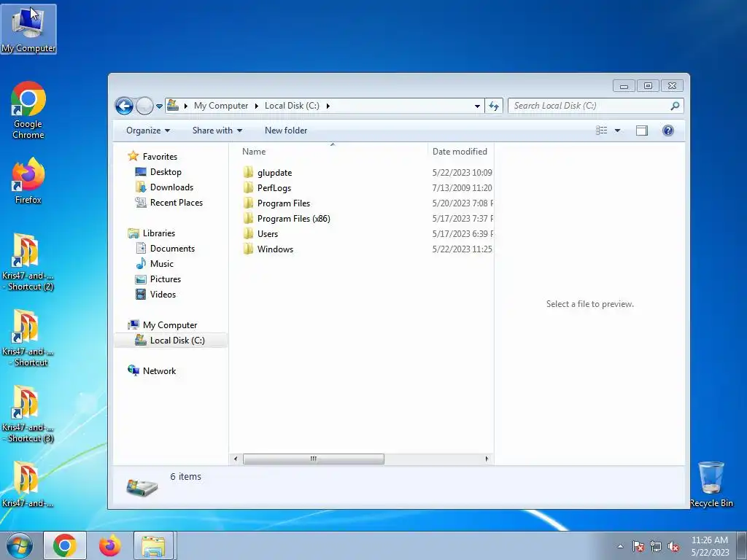
Task: Sort by the Date modified column header
Action: pos(460,152)
